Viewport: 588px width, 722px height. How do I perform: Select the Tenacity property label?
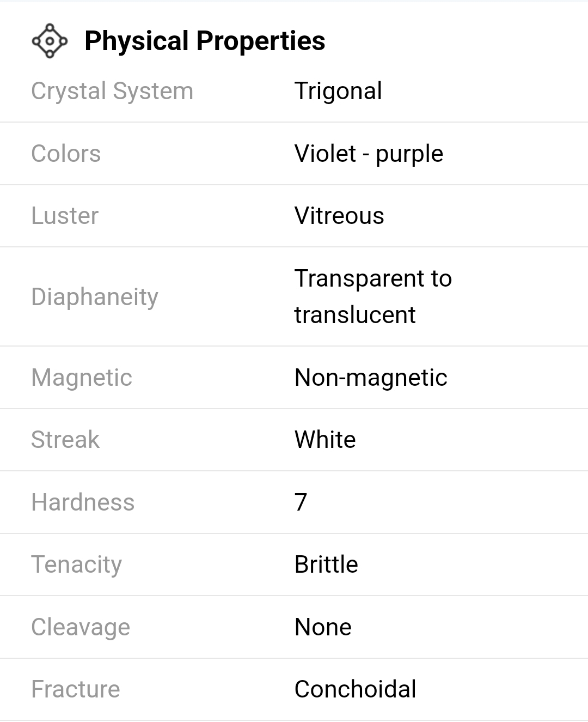[x=77, y=565]
